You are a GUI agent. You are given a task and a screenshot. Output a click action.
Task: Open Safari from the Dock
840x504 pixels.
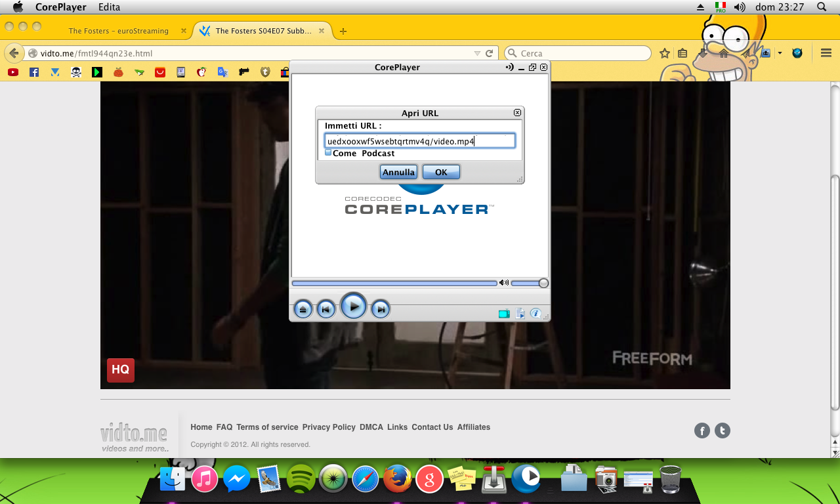pos(366,479)
